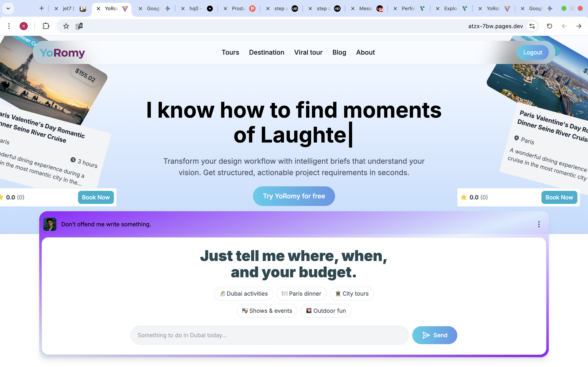The height and width of the screenshot is (367, 588).
Task: Open the Chrome vertical dots menu
Action: (9, 26)
